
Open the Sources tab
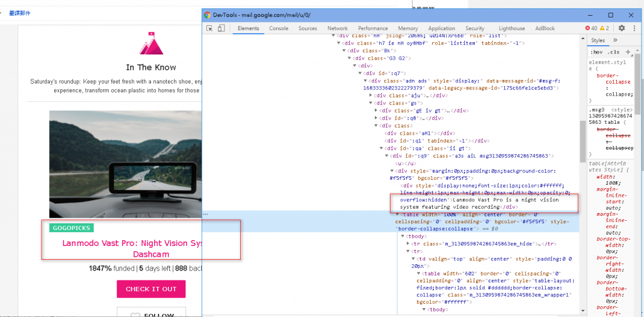point(308,28)
